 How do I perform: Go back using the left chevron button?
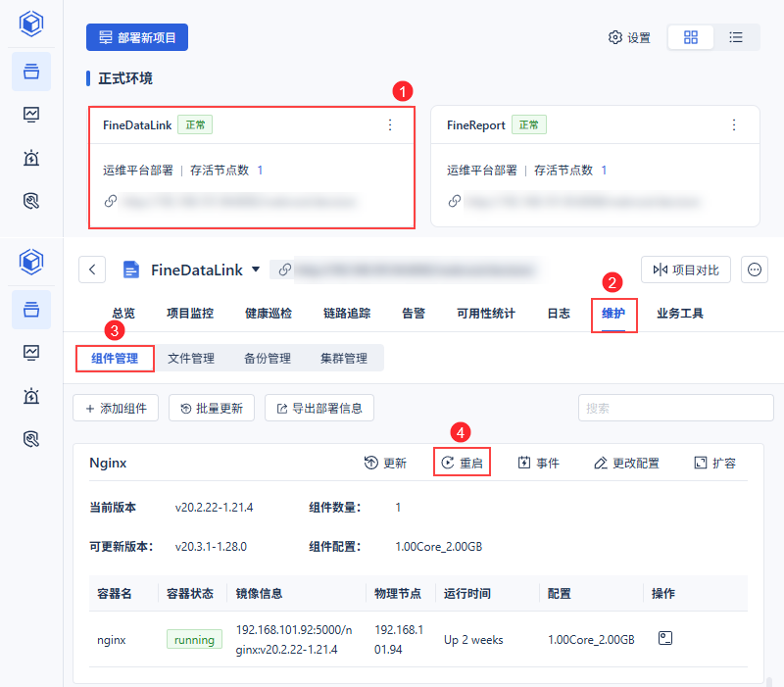(92, 270)
